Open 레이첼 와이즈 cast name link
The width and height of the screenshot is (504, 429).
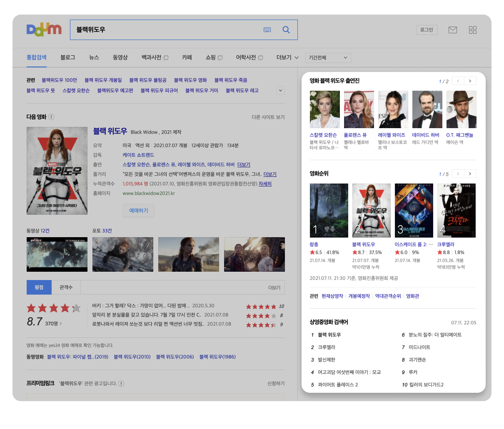392,135
